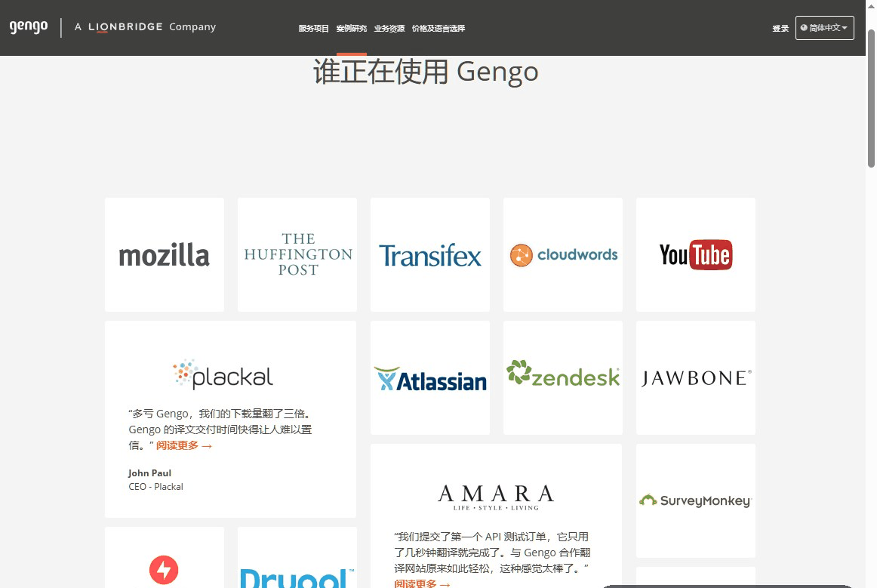Screen dimensions: 877x588
Task: Click the plackal logo
Action: point(223,374)
